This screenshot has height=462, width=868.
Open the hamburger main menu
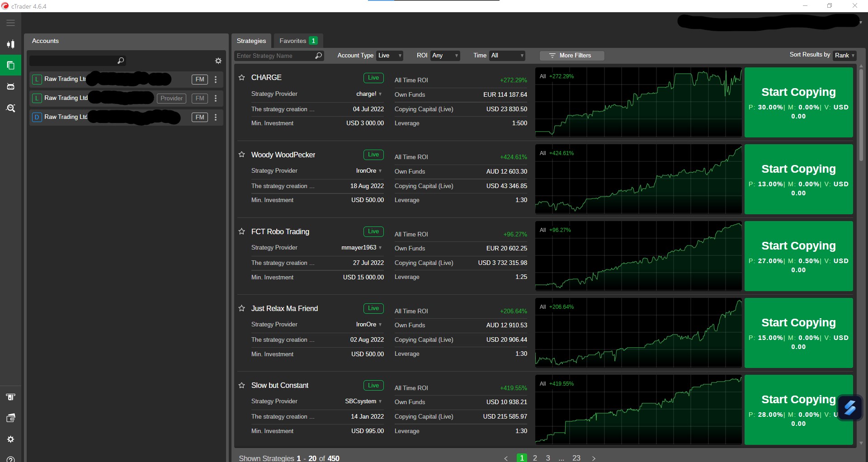10,23
